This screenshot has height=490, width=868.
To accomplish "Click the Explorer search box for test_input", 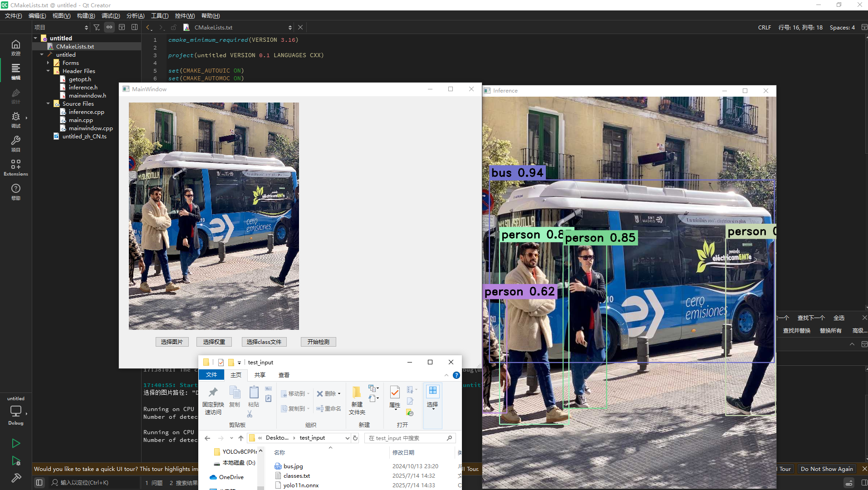I will (x=410, y=438).
